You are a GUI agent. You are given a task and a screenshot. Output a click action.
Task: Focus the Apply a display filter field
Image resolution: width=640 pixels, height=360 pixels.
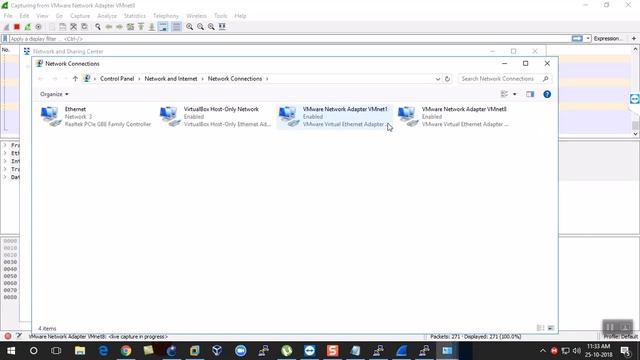pyautogui.click(x=290, y=39)
